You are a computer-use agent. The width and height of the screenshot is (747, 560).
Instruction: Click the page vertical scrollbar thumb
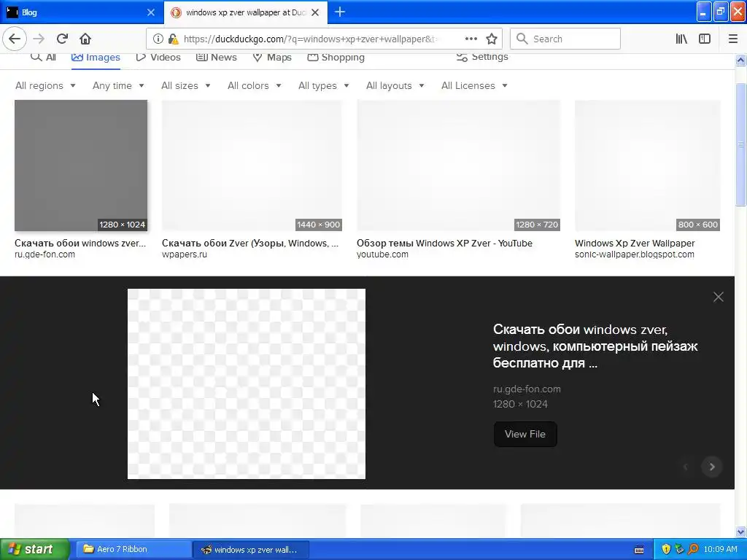click(x=740, y=145)
